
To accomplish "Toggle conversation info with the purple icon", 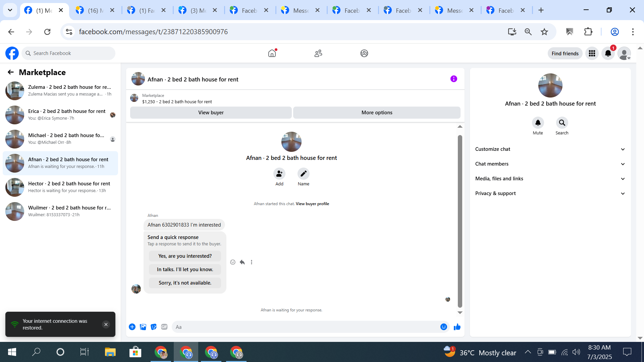I will click(x=453, y=79).
